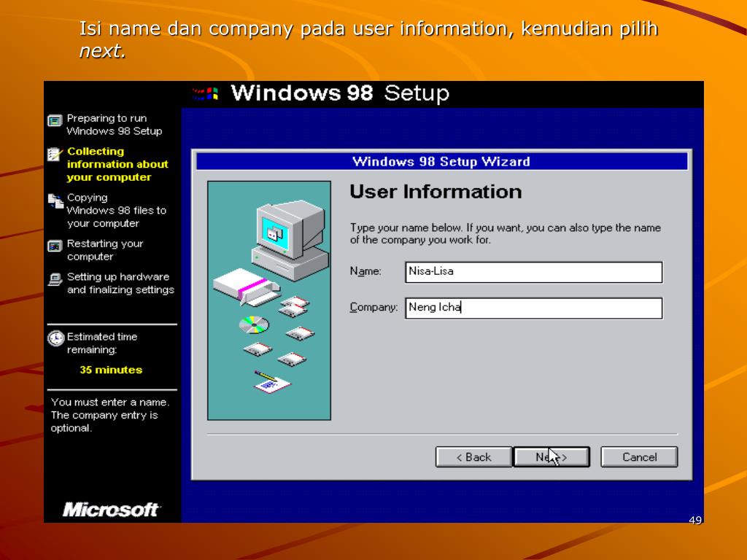
Task: Focus the Company input field
Action: point(533,308)
